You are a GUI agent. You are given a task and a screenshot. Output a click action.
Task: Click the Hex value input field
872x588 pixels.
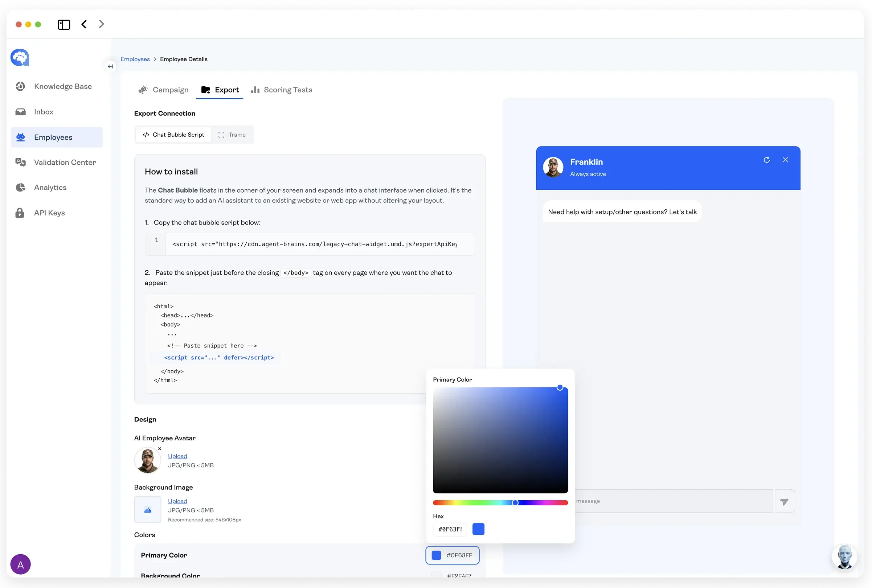[x=450, y=529]
